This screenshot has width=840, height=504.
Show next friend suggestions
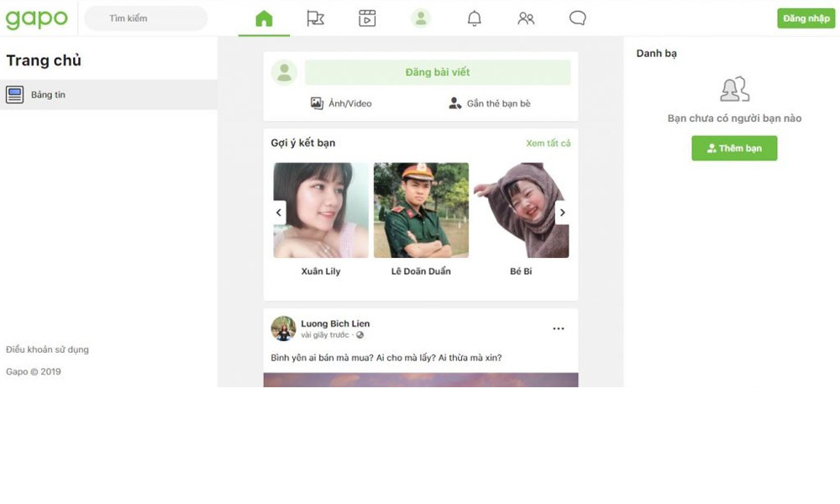[563, 213]
